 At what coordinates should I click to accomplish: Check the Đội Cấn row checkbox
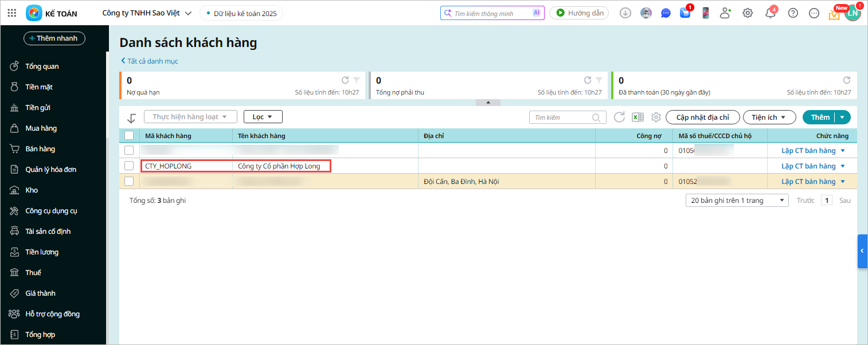[129, 182]
